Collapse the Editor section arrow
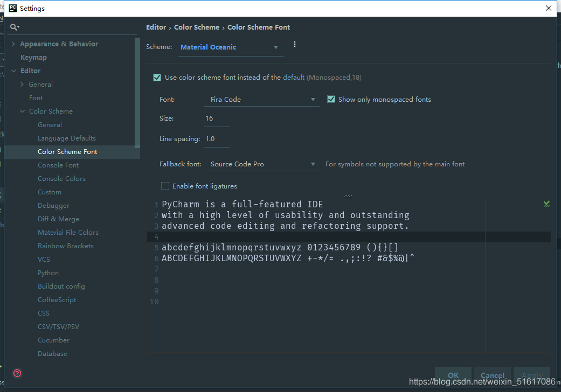The width and height of the screenshot is (561, 392). (13, 71)
